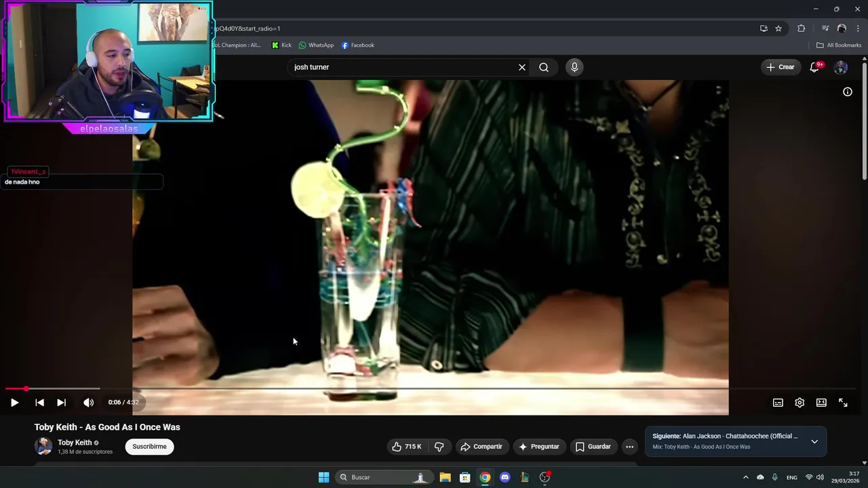Screen dimensions: 868x488
Task: Click the Compartir button
Action: point(481,447)
